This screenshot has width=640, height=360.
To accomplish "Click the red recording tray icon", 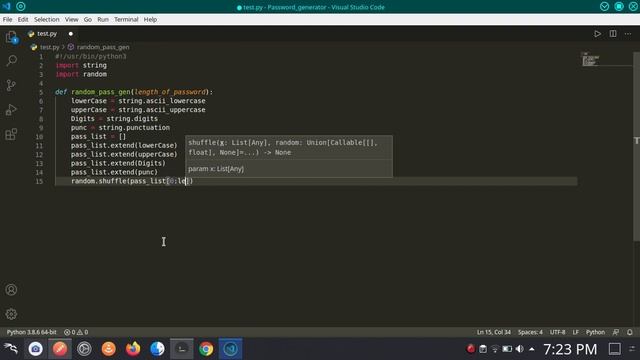I will pos(471,349).
